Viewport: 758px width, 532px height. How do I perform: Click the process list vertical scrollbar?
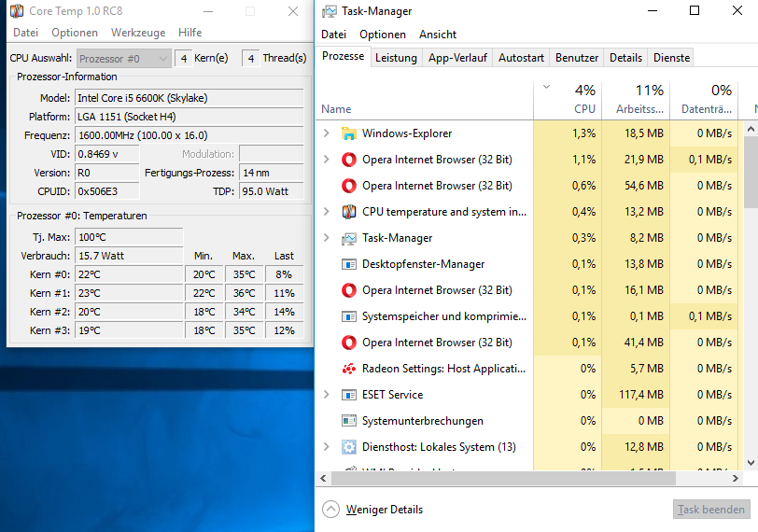pyautogui.click(x=751, y=280)
